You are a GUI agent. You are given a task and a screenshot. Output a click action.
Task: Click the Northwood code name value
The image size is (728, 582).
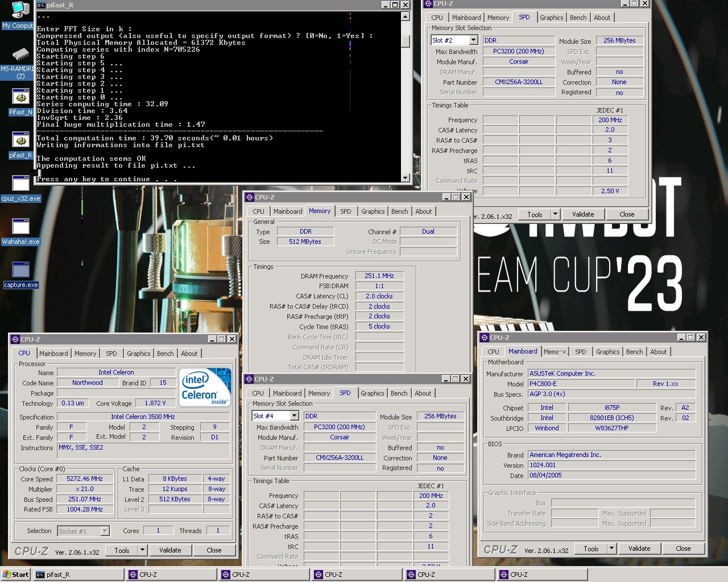tap(88, 383)
